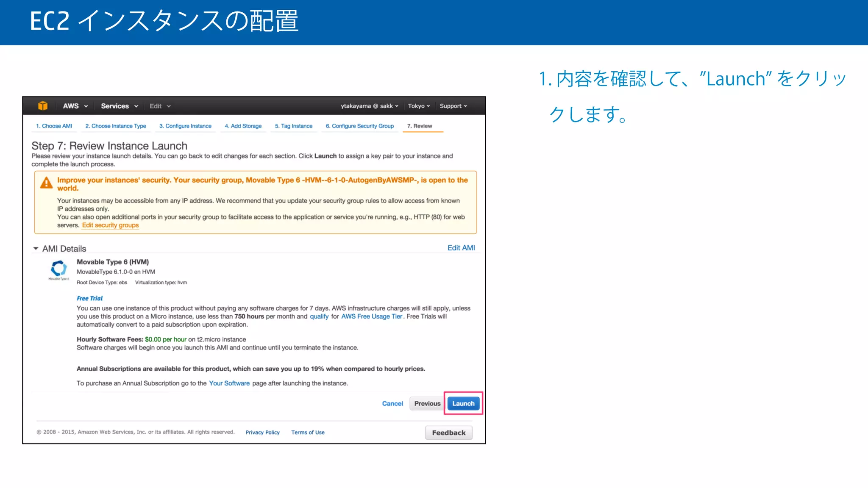Click the AWS orange cube logo
Screen dimensions: 868x488
pyautogui.click(x=43, y=106)
